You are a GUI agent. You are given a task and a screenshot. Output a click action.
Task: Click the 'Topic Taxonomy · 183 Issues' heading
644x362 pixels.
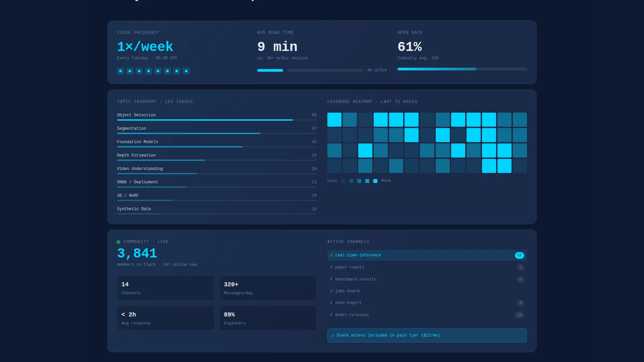point(155,102)
